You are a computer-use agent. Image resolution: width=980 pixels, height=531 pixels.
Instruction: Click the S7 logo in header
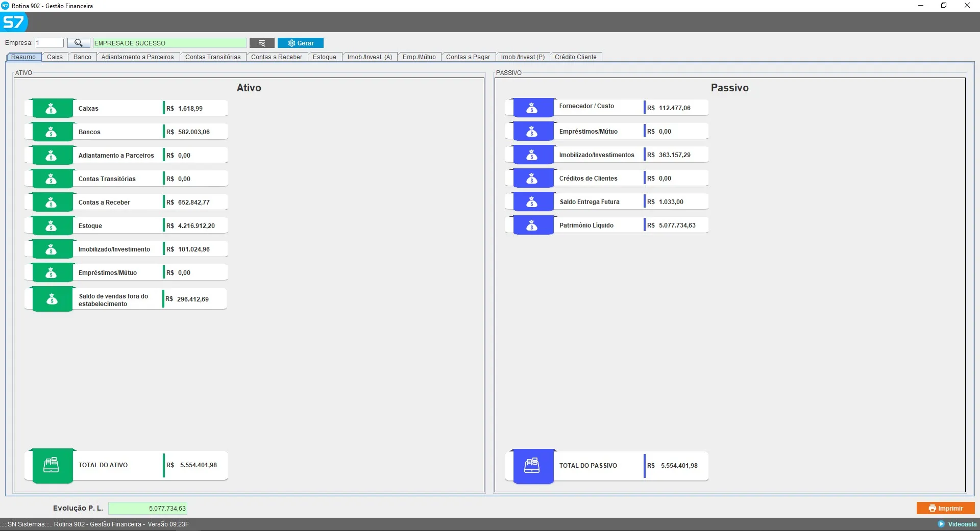14,22
